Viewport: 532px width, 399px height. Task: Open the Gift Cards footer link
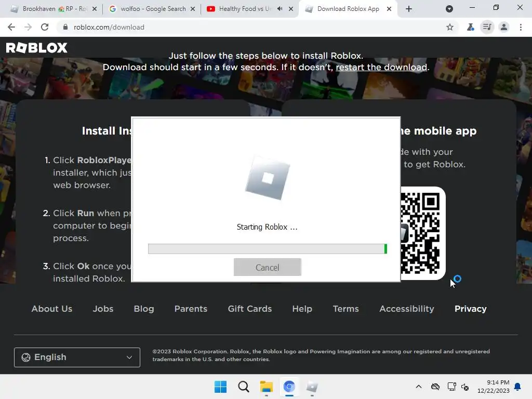point(250,309)
